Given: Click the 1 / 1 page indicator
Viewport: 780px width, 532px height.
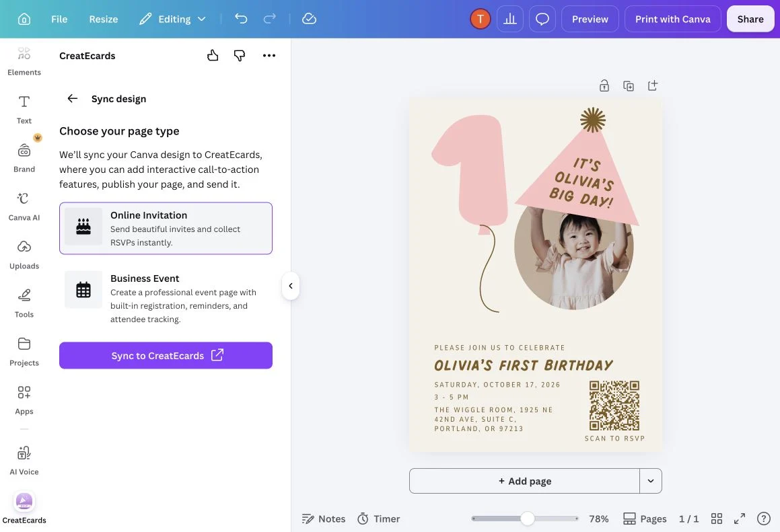Looking at the screenshot, I should tap(688, 519).
